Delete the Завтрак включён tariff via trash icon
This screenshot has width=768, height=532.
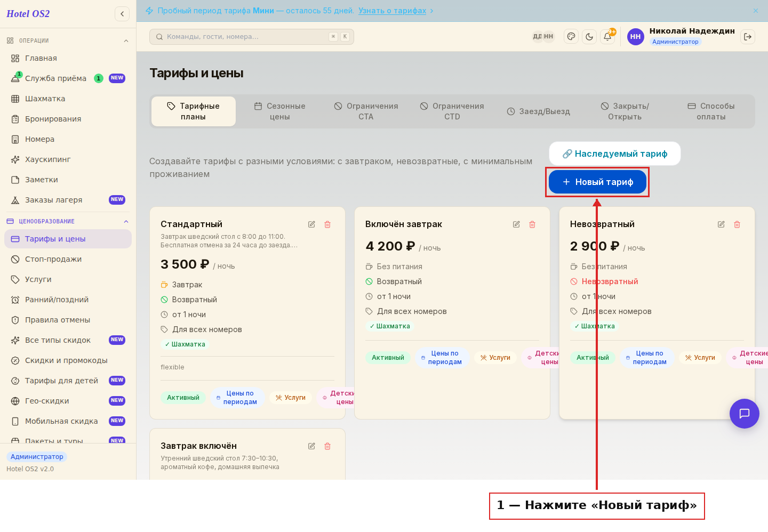327,446
